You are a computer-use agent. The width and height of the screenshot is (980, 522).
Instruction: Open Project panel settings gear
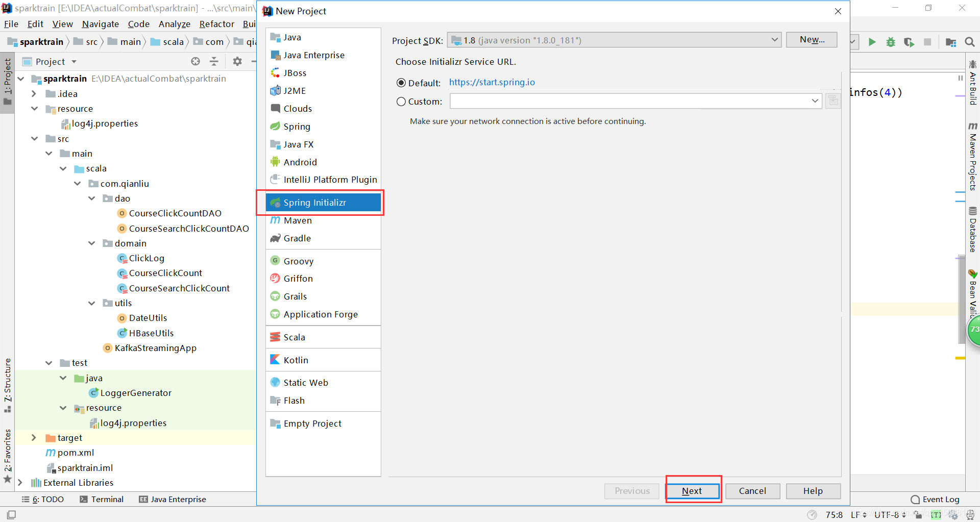point(237,61)
